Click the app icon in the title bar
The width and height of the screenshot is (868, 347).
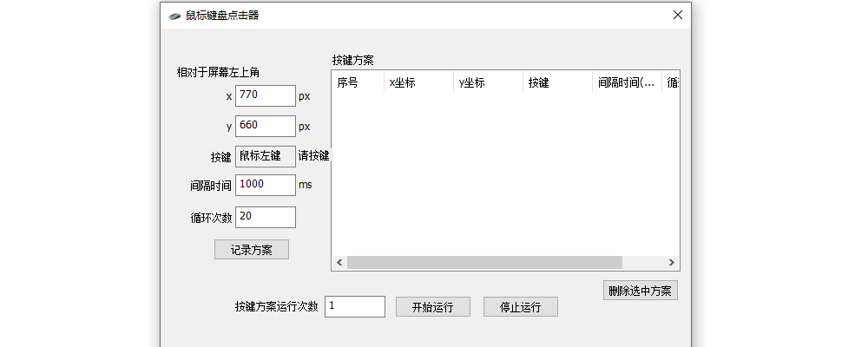click(174, 15)
